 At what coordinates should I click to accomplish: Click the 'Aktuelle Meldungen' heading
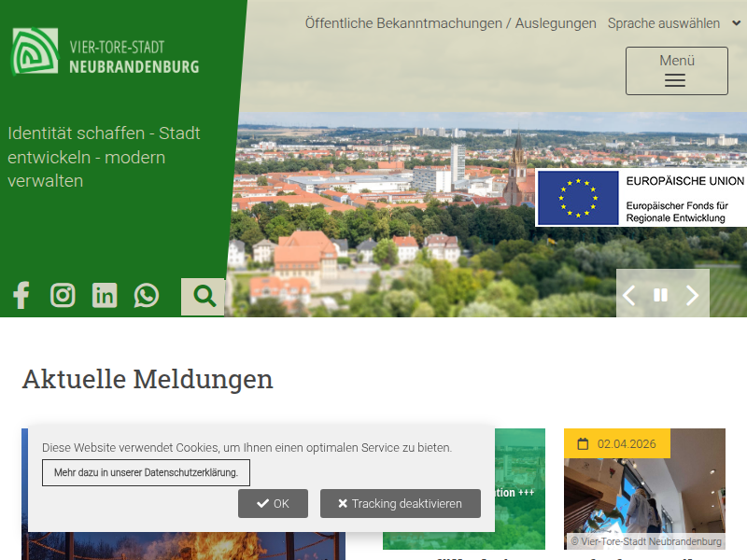(148, 379)
